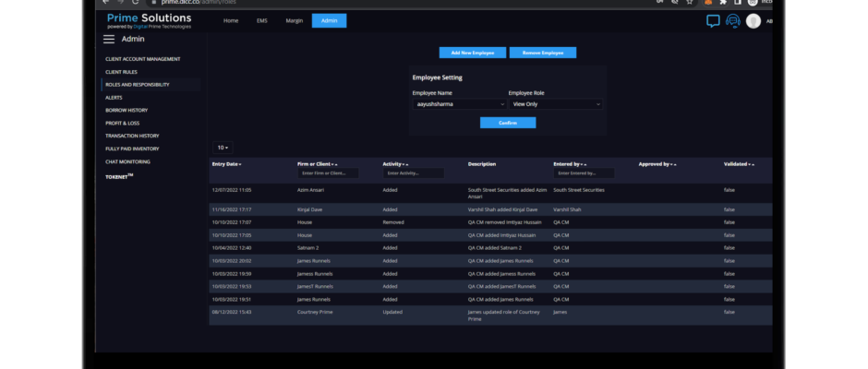This screenshot has width=868, height=369.
Task: Click the Prime Solutions logo
Action: 149,20
